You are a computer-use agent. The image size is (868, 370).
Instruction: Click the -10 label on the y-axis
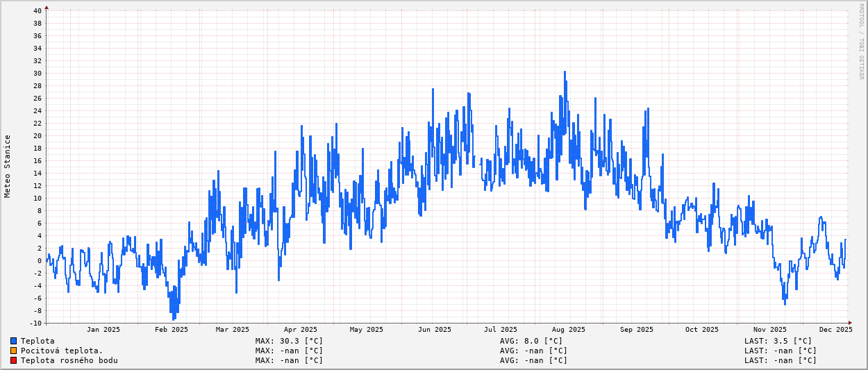[35, 323]
